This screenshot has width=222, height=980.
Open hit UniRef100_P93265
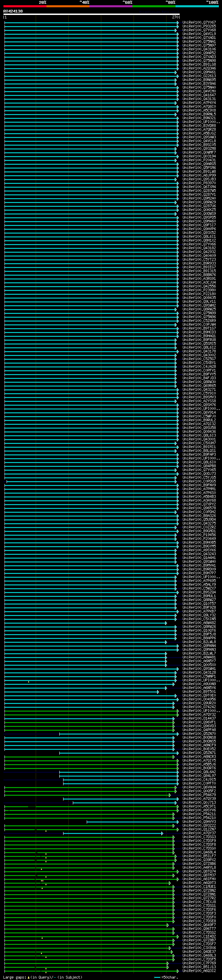pyautogui.click(x=199, y=26)
